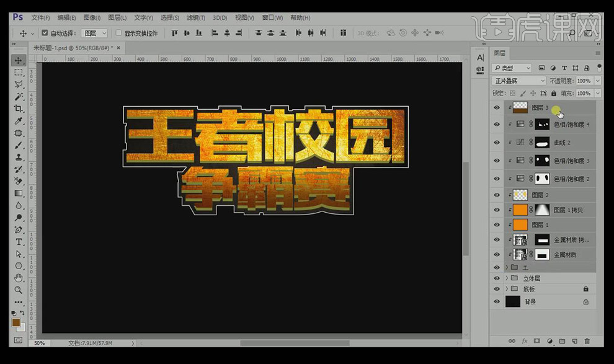The height and width of the screenshot is (364, 614).
Task: Click the align top edges icon
Action: click(175, 33)
